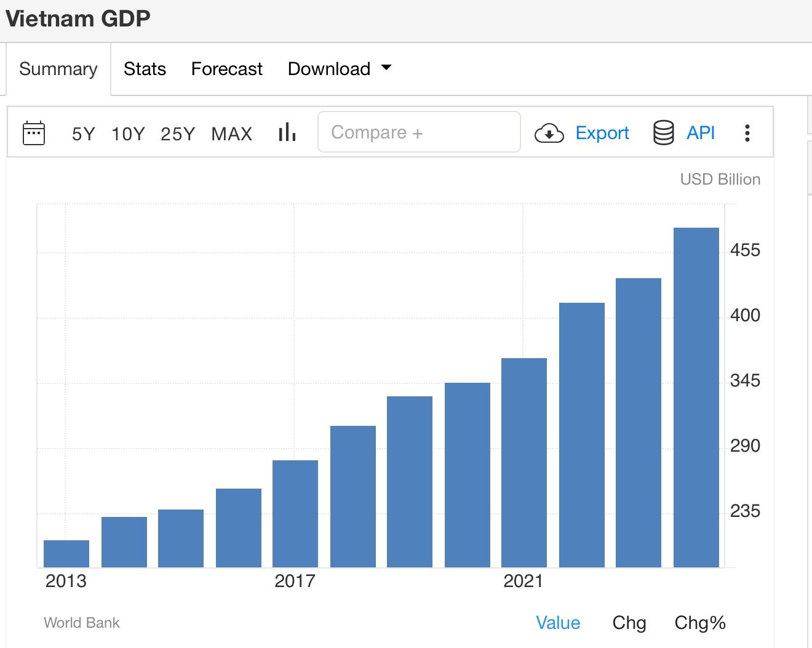Image resolution: width=812 pixels, height=648 pixels.
Task: Select the Value display option
Action: click(558, 623)
